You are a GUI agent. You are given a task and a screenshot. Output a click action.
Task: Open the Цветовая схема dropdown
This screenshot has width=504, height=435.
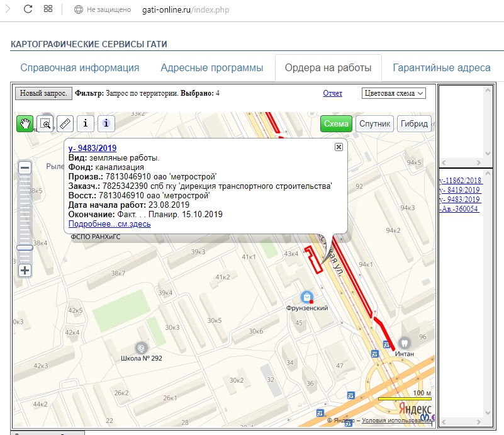395,93
